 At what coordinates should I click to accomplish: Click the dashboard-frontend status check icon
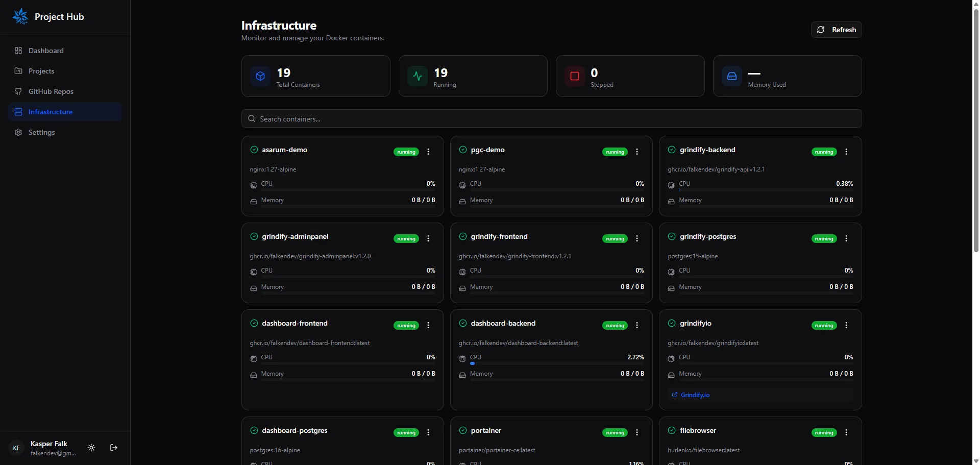[x=254, y=323]
